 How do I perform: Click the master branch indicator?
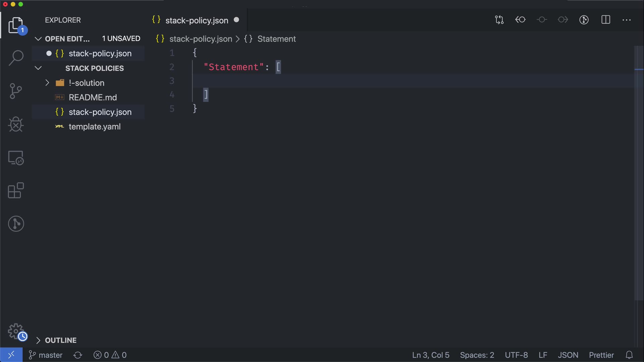46,355
